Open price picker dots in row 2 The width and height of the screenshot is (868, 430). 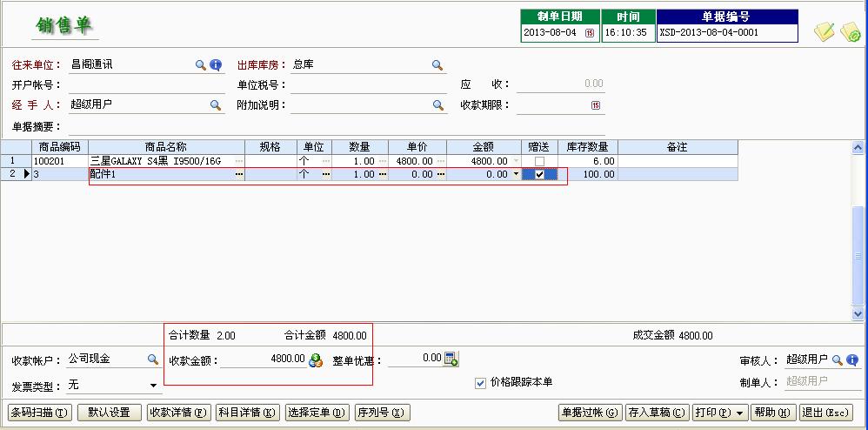click(441, 174)
